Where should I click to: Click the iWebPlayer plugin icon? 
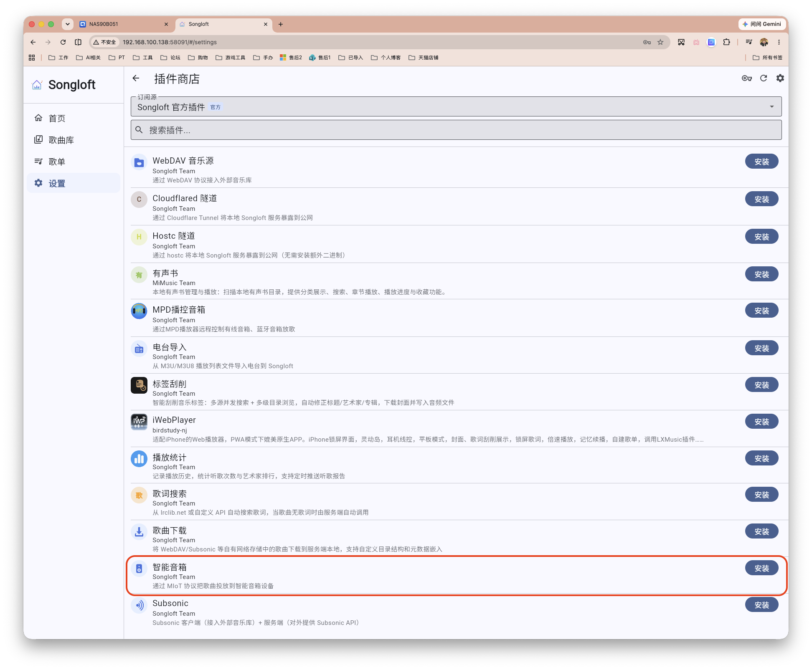(139, 422)
